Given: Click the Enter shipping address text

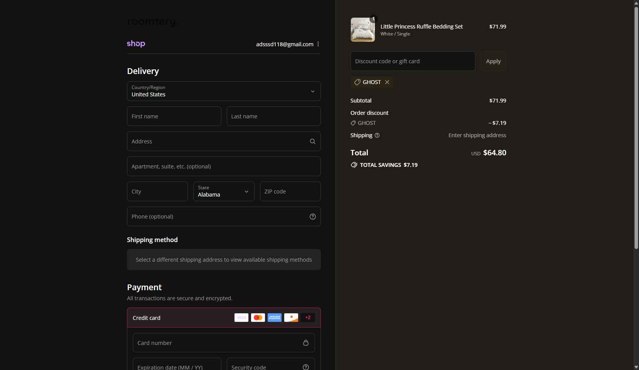Looking at the screenshot, I should tap(477, 135).
